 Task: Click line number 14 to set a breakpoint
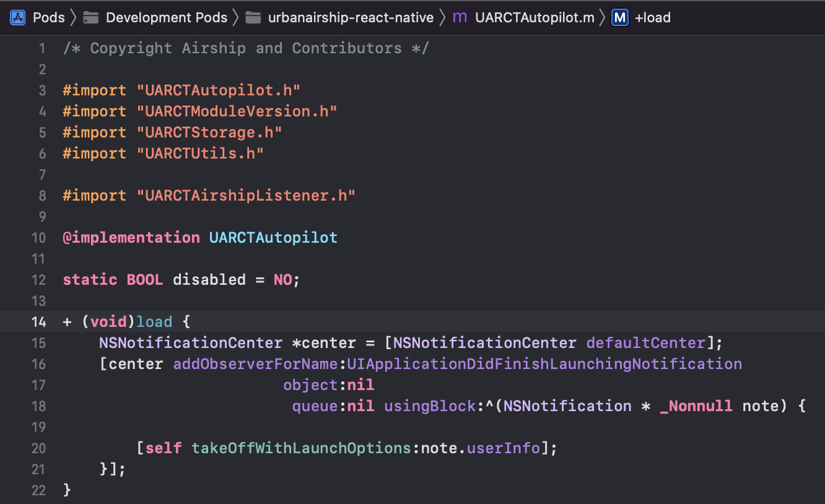[39, 321]
